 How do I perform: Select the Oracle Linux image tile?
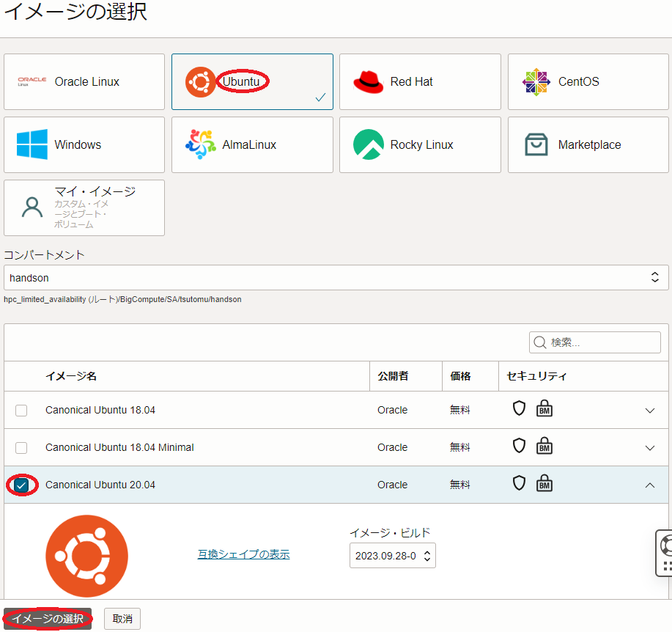click(x=84, y=82)
